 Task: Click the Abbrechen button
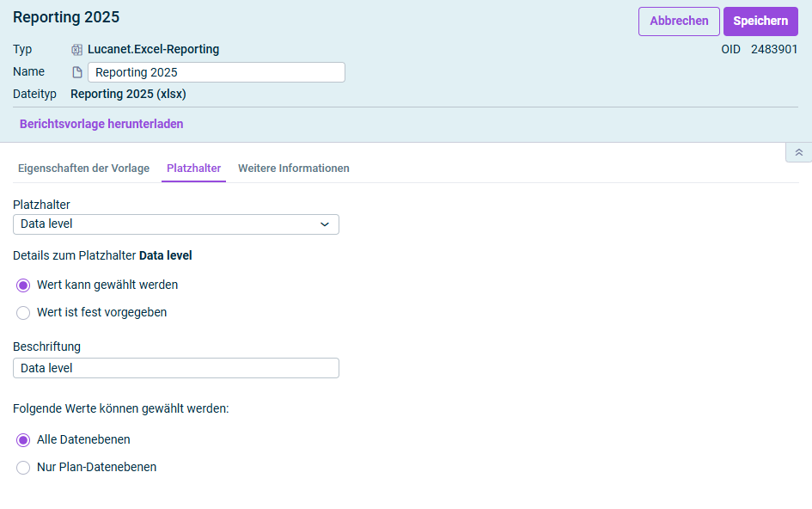click(678, 21)
